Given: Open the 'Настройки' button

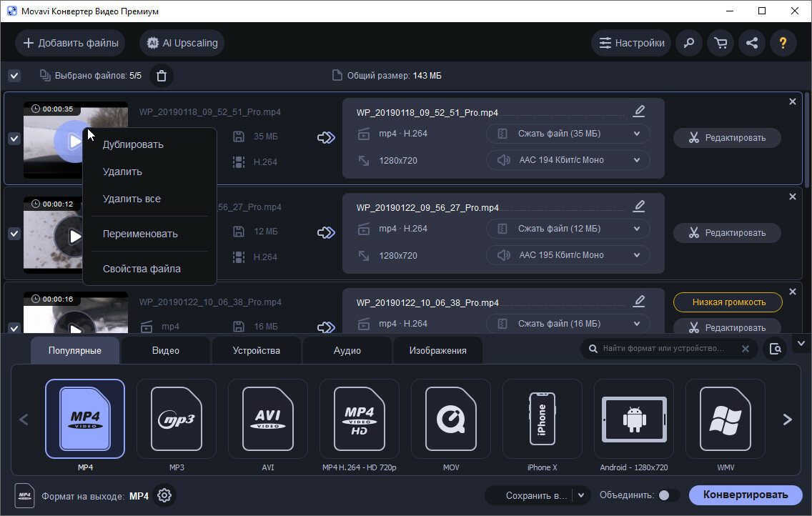Looking at the screenshot, I should pyautogui.click(x=630, y=43).
